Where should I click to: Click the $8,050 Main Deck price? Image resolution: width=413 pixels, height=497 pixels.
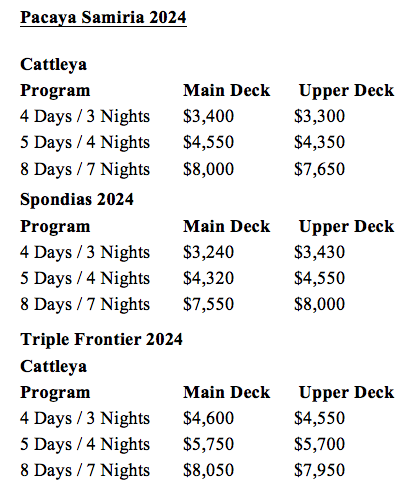[x=208, y=470]
